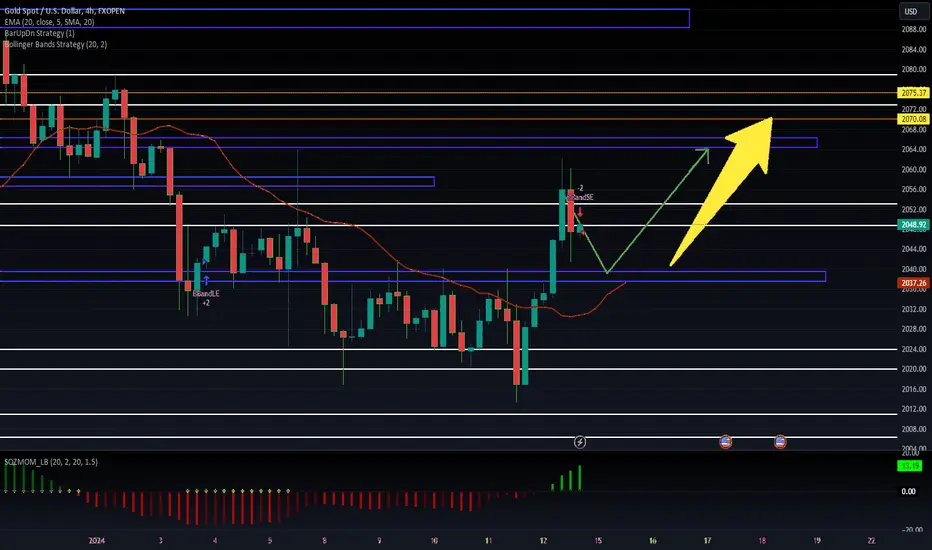The width and height of the screenshot is (932, 550).
Task: Click the yellow 2075.37 price label
Action: tap(914, 93)
